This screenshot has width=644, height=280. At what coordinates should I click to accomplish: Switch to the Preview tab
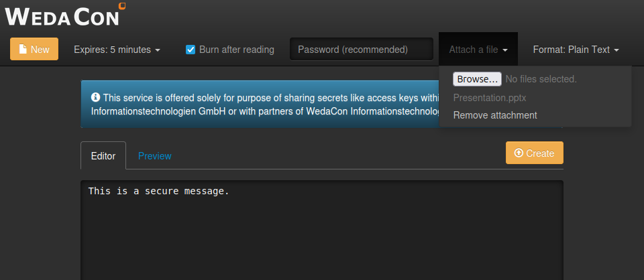tap(155, 156)
